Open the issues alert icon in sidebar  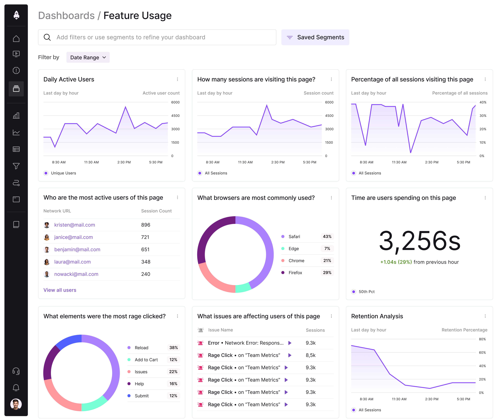click(x=16, y=70)
